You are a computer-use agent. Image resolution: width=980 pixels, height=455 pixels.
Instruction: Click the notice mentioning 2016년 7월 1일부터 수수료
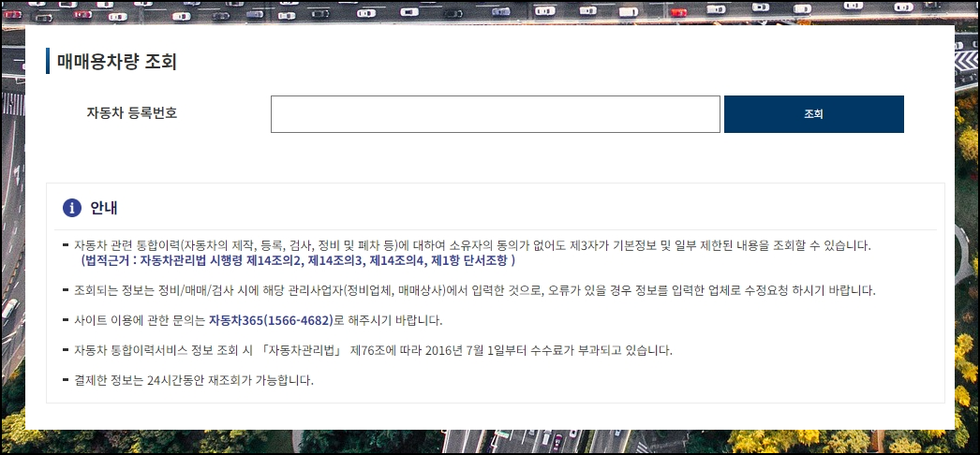pos(373,350)
